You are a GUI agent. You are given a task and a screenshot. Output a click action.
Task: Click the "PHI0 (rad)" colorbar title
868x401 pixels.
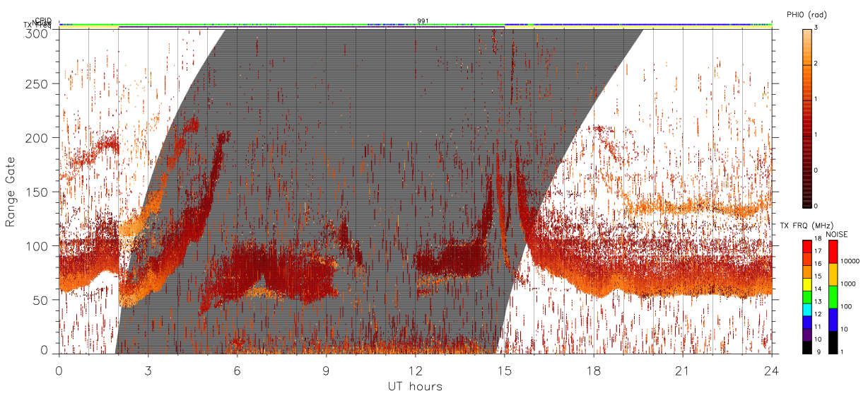[x=807, y=14]
